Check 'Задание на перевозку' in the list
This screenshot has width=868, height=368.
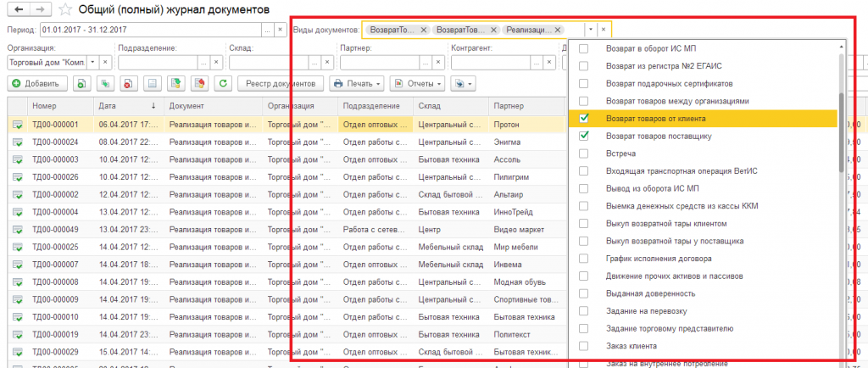coord(583,311)
